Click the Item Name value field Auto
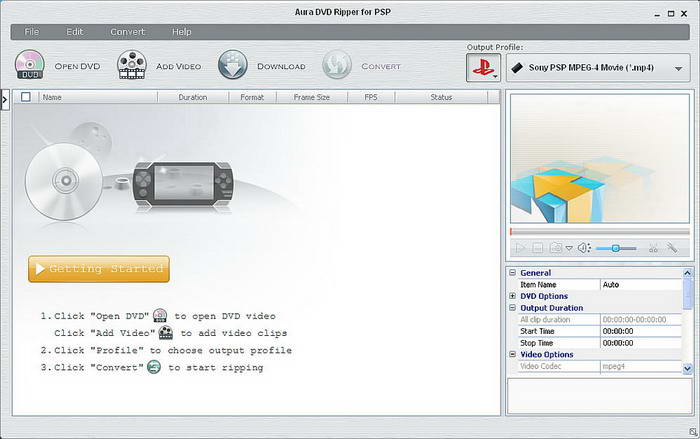 coord(641,284)
